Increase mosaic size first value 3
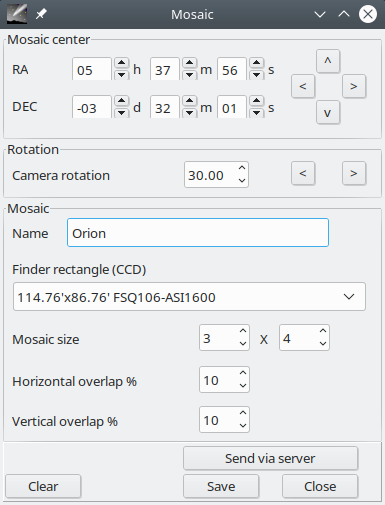385x505 pixels. tap(243, 331)
